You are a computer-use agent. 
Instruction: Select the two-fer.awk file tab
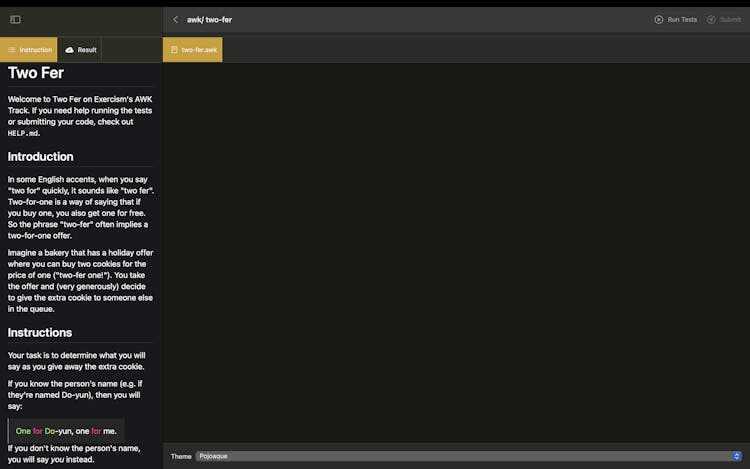click(193, 50)
